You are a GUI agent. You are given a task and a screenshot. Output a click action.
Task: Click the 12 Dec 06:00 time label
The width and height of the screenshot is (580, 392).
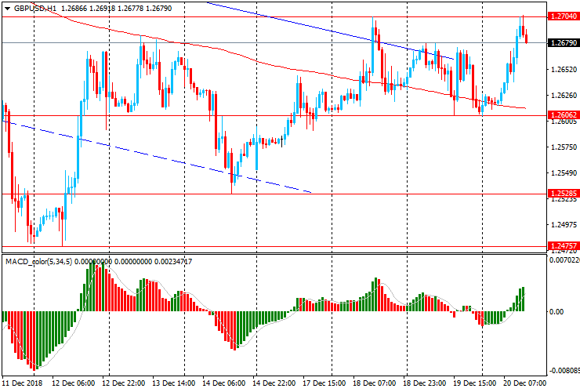coord(73,383)
